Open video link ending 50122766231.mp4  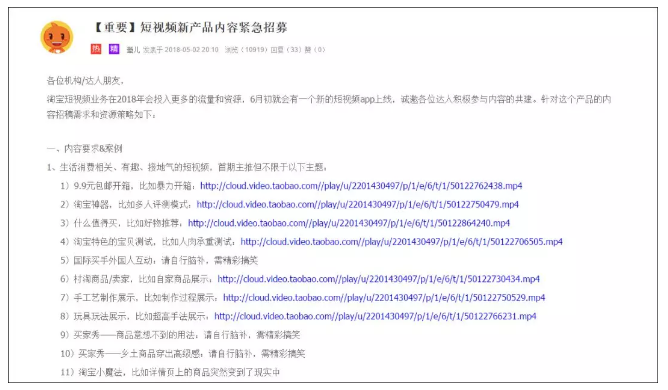pyautogui.click(x=375, y=316)
